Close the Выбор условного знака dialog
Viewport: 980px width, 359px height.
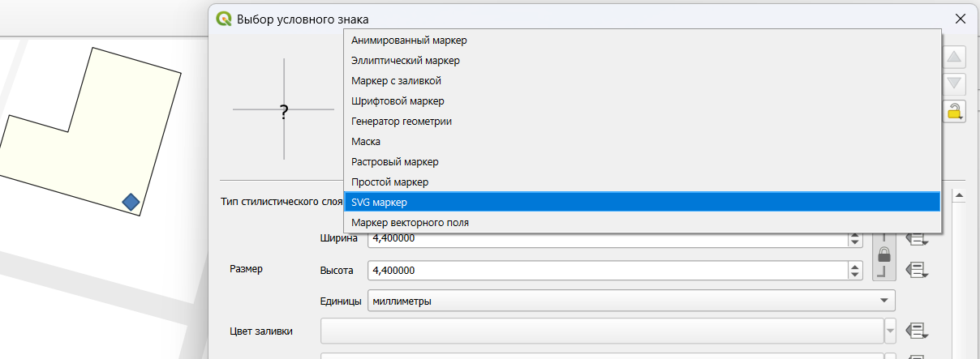[x=961, y=18]
